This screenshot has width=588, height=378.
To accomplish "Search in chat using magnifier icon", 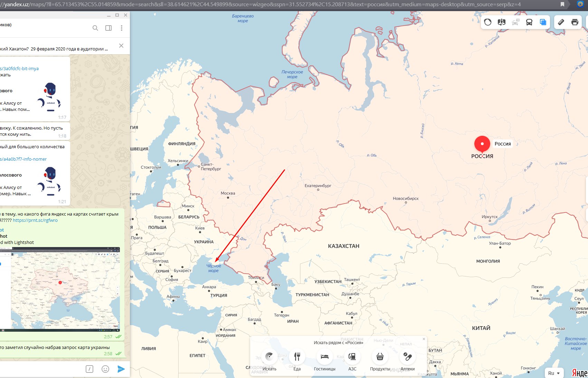I will tap(95, 28).
